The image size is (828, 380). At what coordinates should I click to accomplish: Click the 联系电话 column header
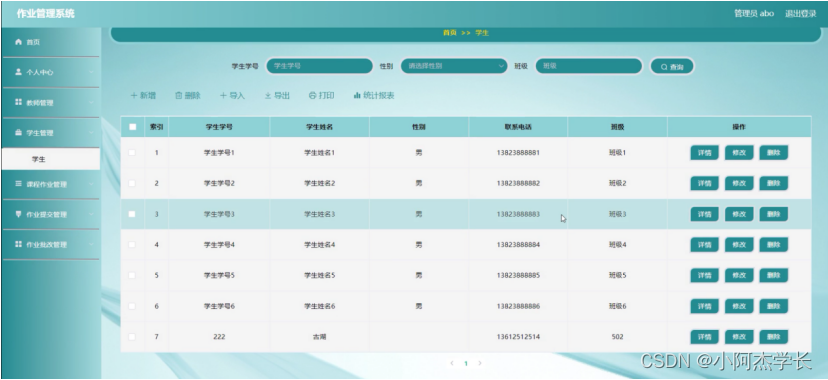[x=518, y=127]
